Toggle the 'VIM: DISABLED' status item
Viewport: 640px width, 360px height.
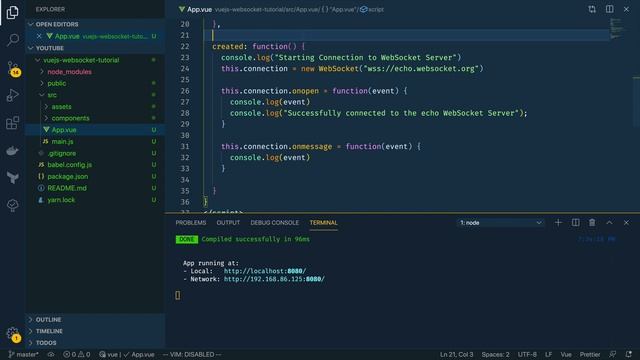[x=192, y=354]
